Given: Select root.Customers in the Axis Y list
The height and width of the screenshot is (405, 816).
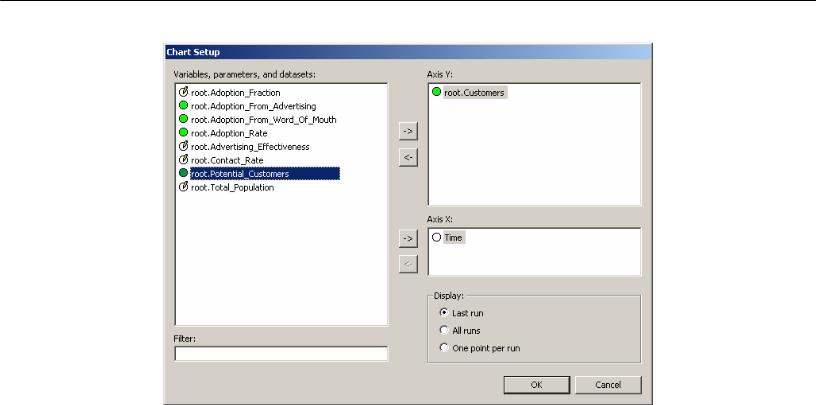Looking at the screenshot, I should click(474, 93).
